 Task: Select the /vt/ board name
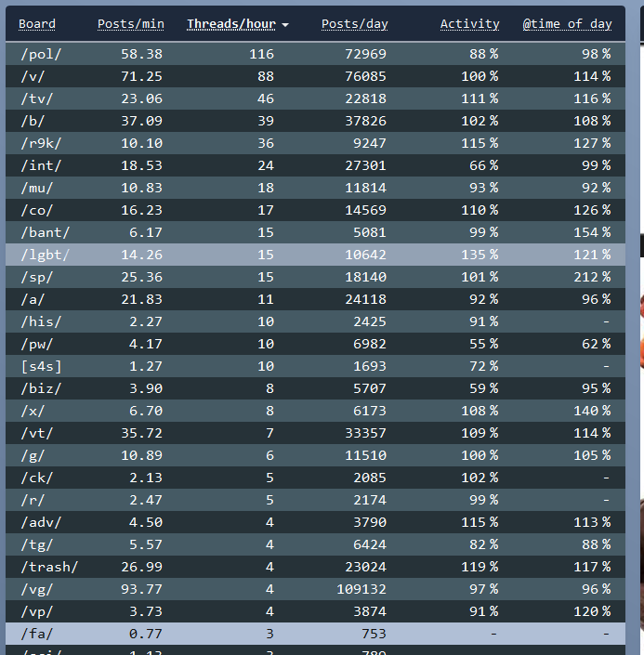(37, 433)
